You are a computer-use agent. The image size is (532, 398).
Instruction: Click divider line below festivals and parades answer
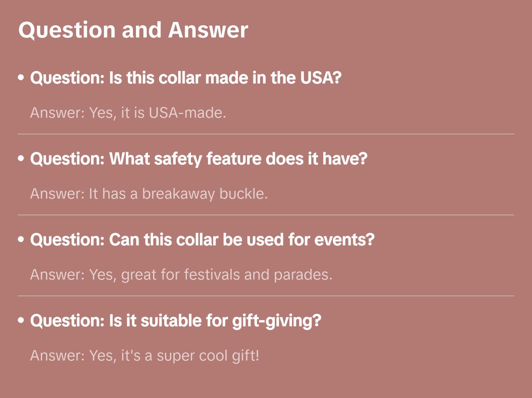[x=266, y=296]
